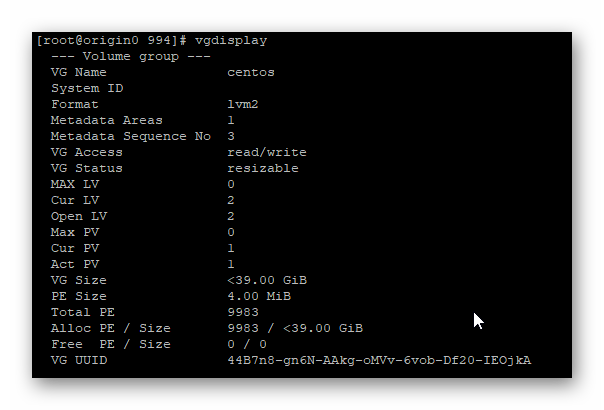Click the Cur LV label
This screenshot has height=410, width=604.
pos(75,200)
